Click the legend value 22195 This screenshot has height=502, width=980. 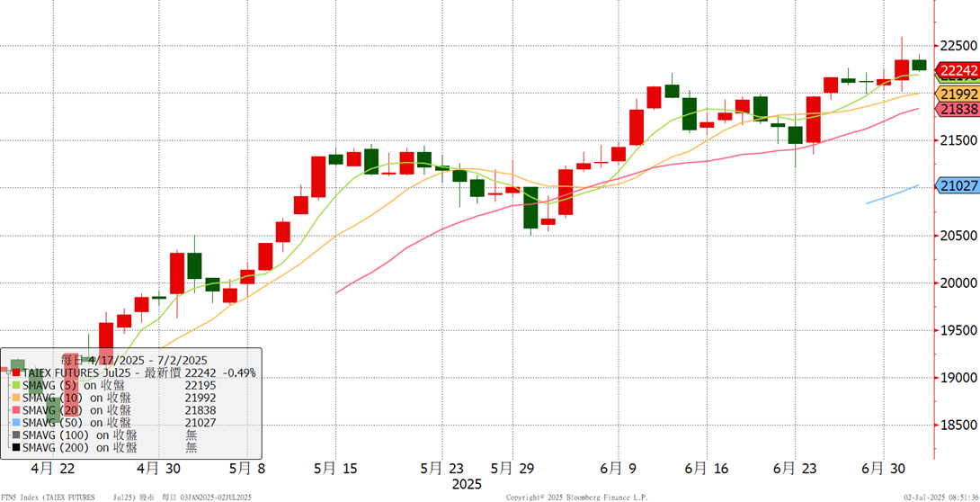200,386
